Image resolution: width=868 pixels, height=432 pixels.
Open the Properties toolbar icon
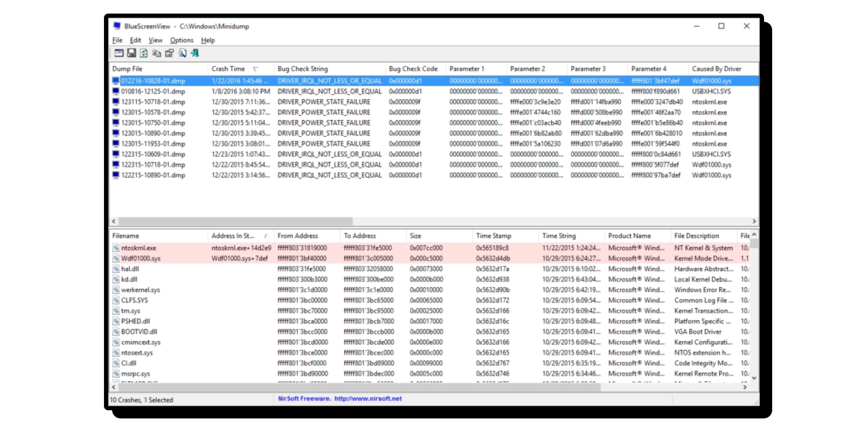tap(170, 53)
